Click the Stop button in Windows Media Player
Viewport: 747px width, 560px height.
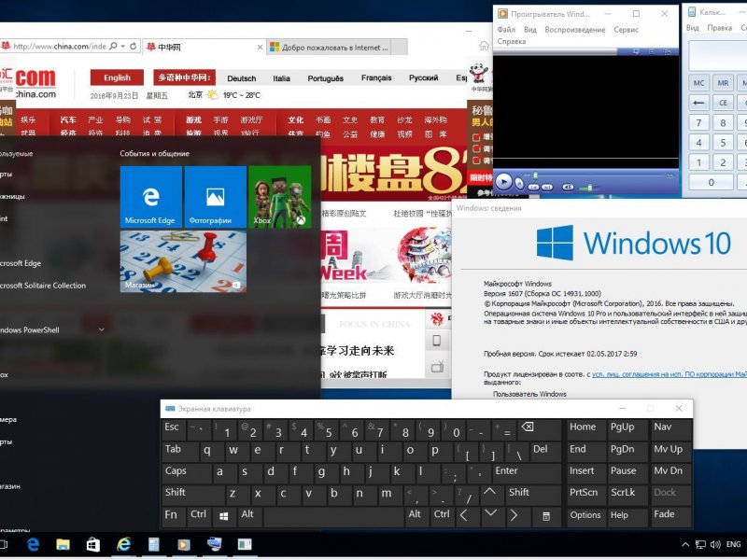(x=520, y=183)
